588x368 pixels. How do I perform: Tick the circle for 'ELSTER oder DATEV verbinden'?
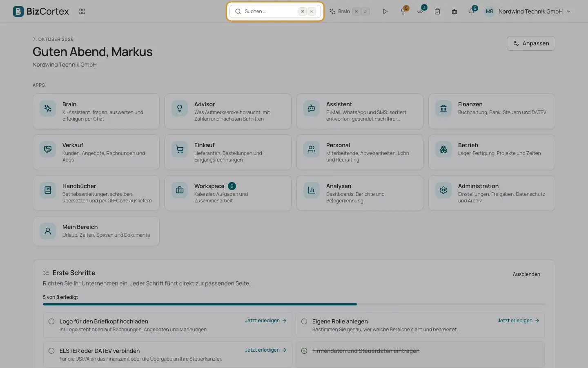pos(51,351)
